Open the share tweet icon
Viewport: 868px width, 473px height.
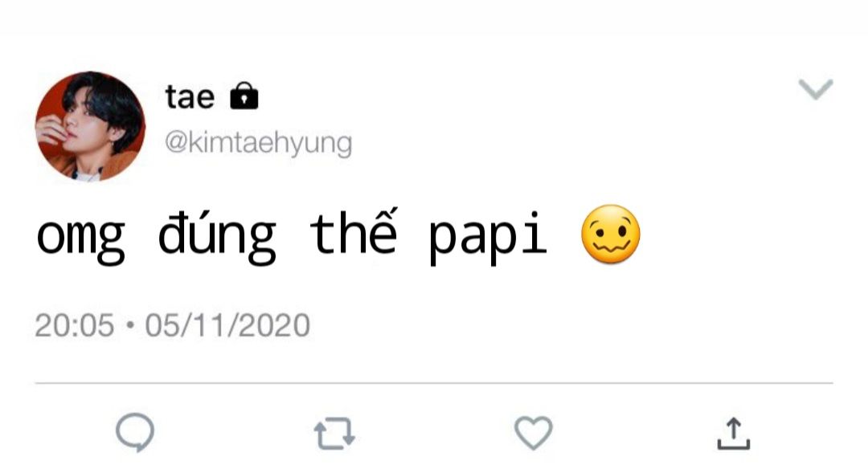[x=734, y=433]
